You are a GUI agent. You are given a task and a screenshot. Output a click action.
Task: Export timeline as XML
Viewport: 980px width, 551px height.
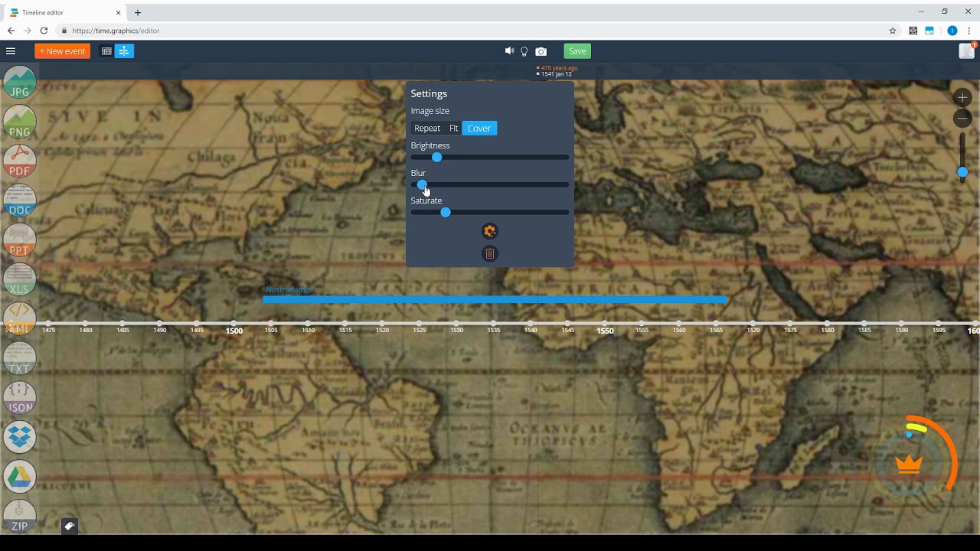click(x=20, y=319)
